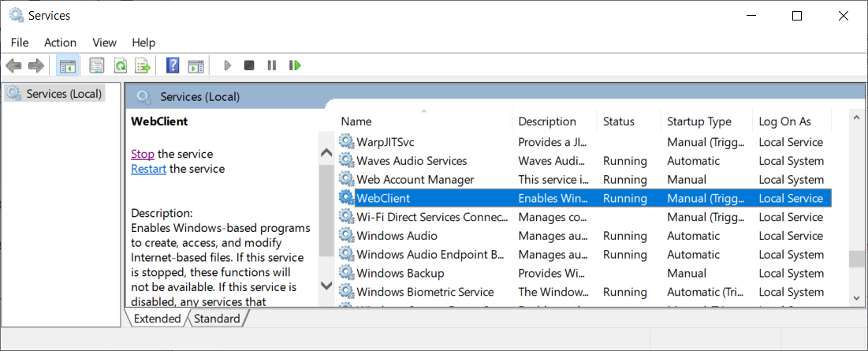Click the Restart the service link
Image resolution: width=868 pixels, height=351 pixels.
tap(149, 169)
